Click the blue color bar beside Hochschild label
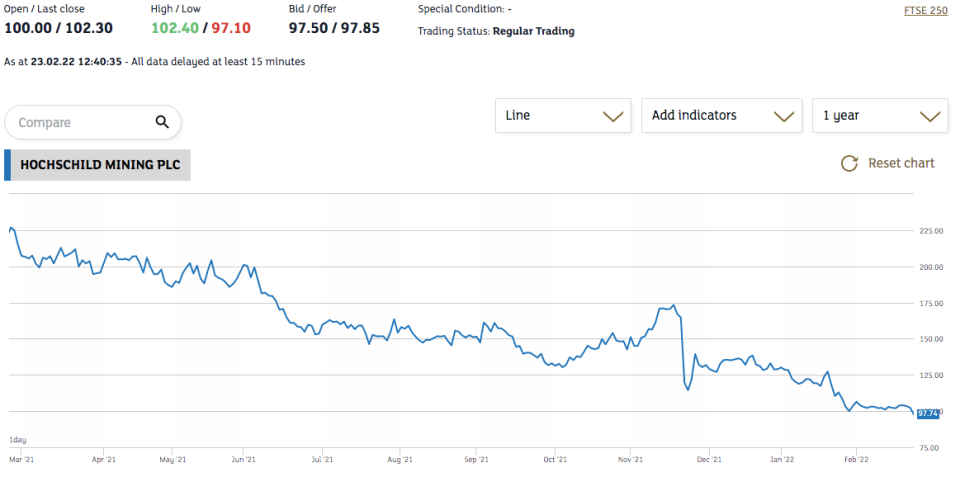This screenshot has height=477, width=960. click(7, 165)
